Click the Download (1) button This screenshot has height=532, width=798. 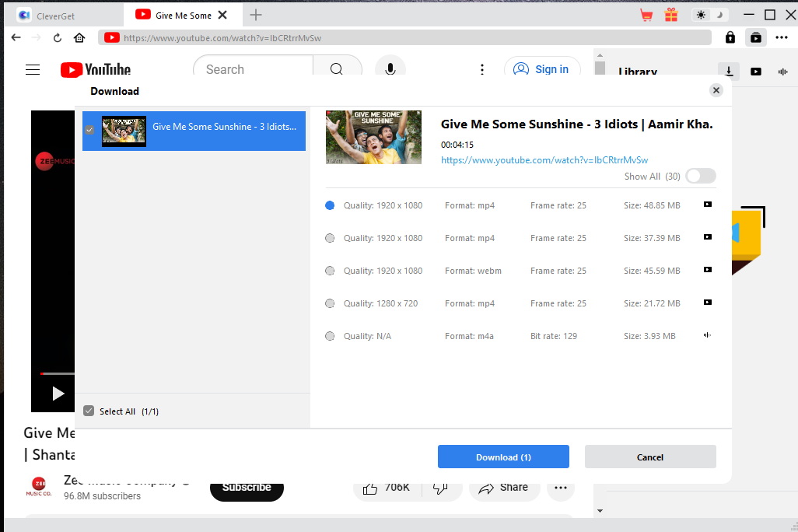pos(503,457)
